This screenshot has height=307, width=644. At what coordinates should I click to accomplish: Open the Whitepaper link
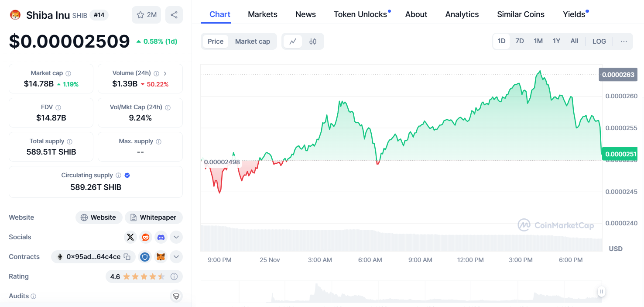click(154, 217)
